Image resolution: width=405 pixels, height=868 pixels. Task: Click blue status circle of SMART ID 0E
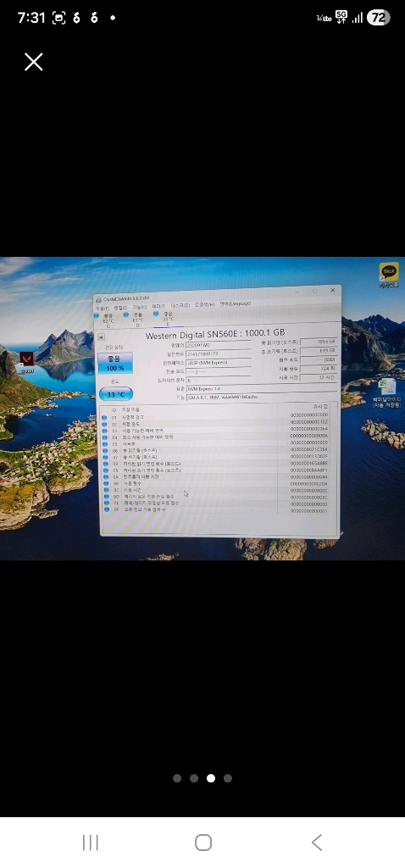105,504
